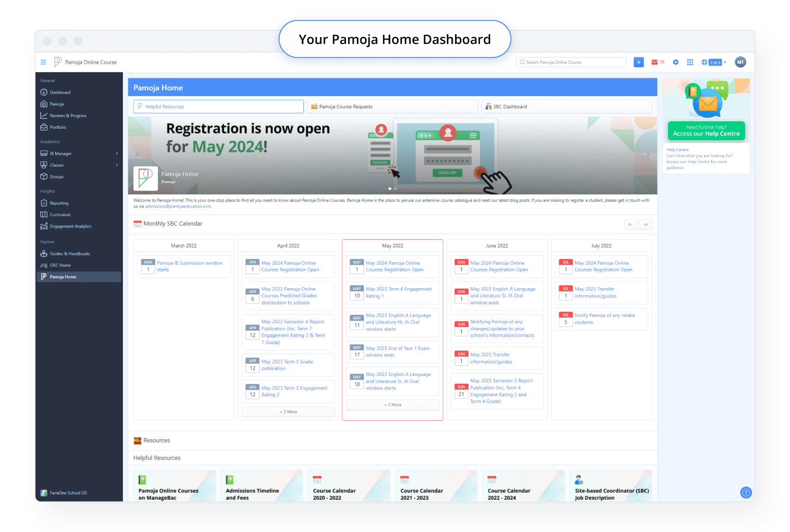Click banner carousel left arrow
This screenshot has height=532, width=790.
coord(137,154)
